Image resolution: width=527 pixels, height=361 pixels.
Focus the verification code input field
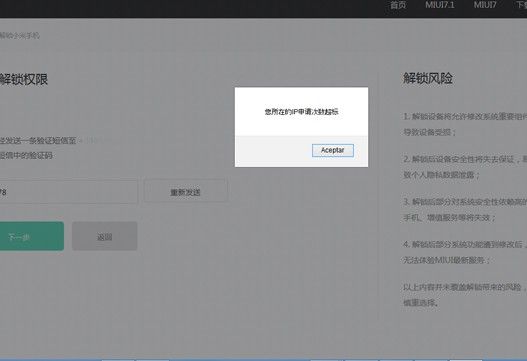[x=68, y=192]
